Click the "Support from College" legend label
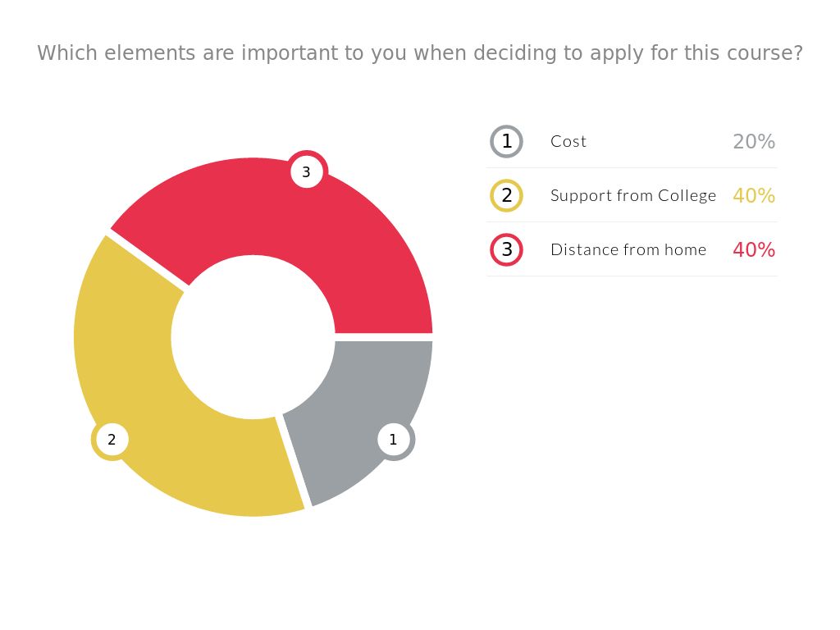 coord(633,195)
